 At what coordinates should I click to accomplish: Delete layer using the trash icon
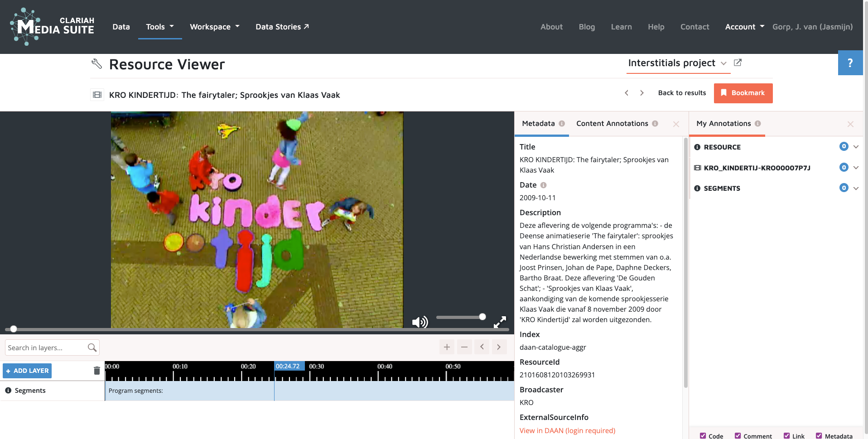[x=96, y=371]
